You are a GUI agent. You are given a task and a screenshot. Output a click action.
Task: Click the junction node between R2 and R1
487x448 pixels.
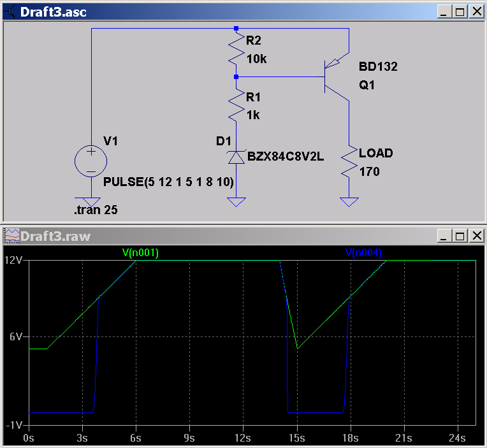(236, 76)
